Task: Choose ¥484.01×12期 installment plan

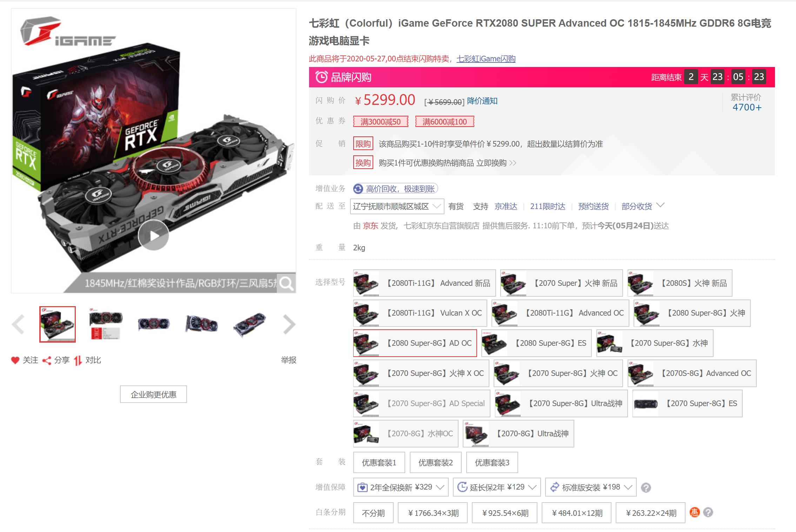Action: pos(576,513)
